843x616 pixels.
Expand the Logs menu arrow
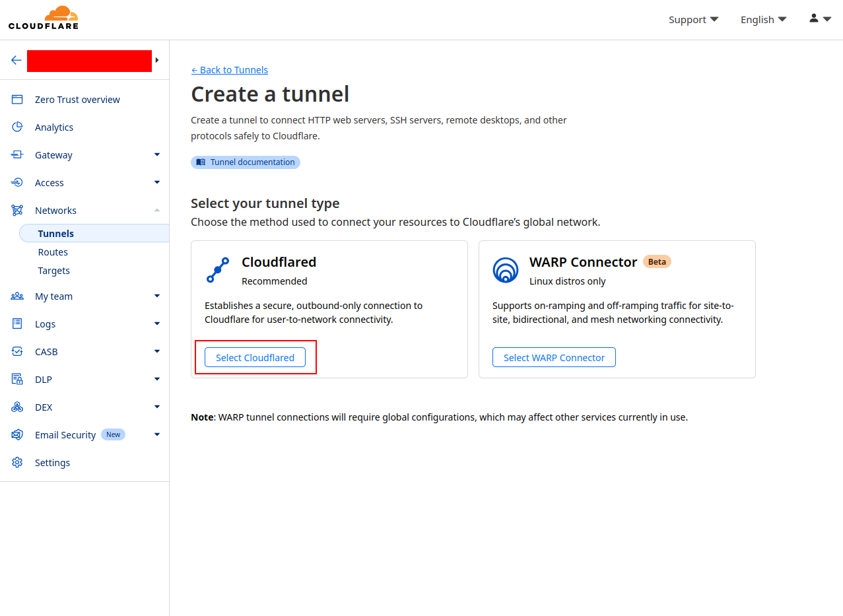(157, 324)
